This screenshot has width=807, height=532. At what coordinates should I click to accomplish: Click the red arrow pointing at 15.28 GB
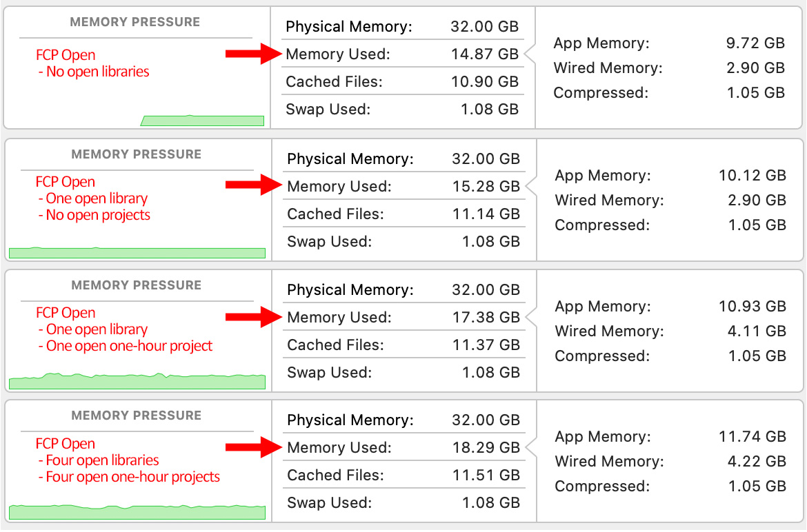(x=252, y=185)
